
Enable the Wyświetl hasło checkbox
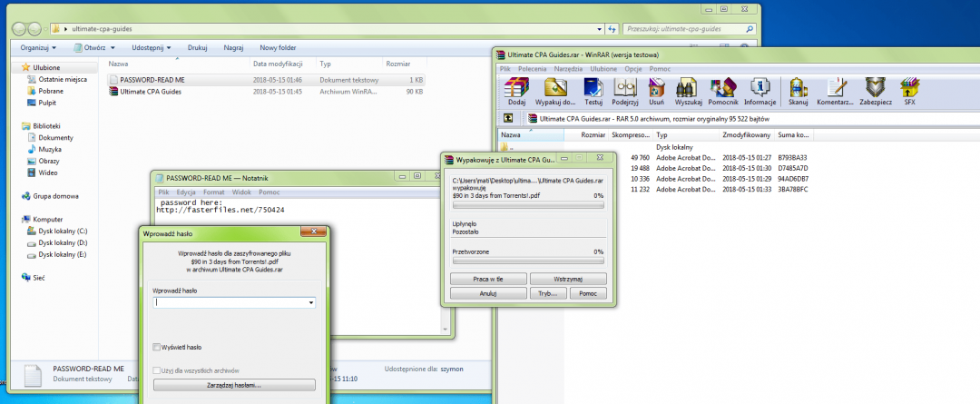point(157,347)
